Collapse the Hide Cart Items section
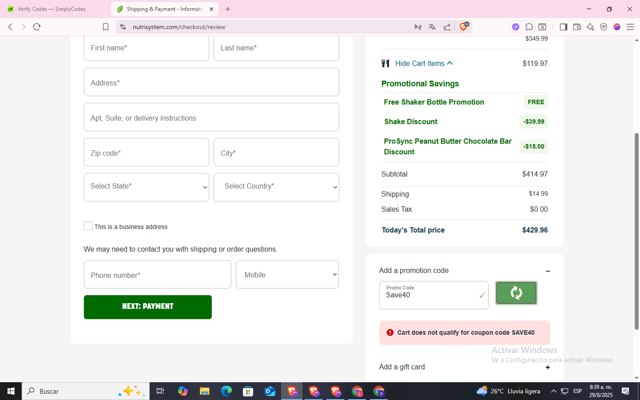640x400 pixels. [x=424, y=63]
